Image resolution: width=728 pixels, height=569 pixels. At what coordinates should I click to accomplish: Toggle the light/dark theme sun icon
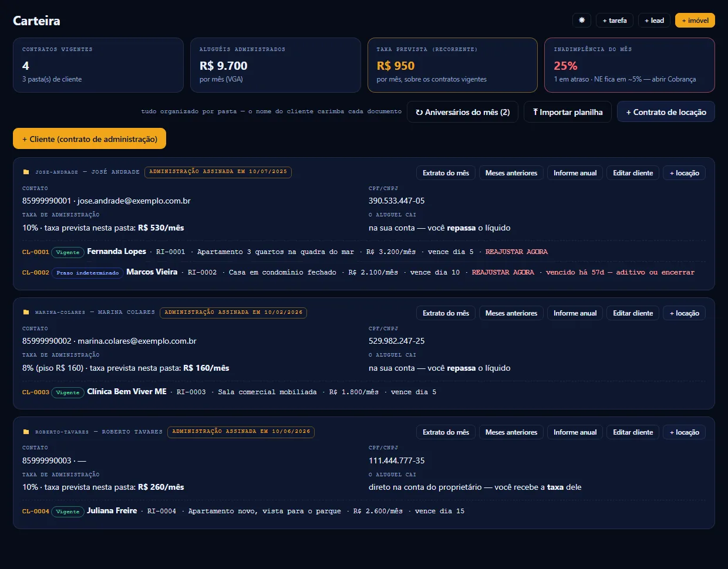(582, 20)
